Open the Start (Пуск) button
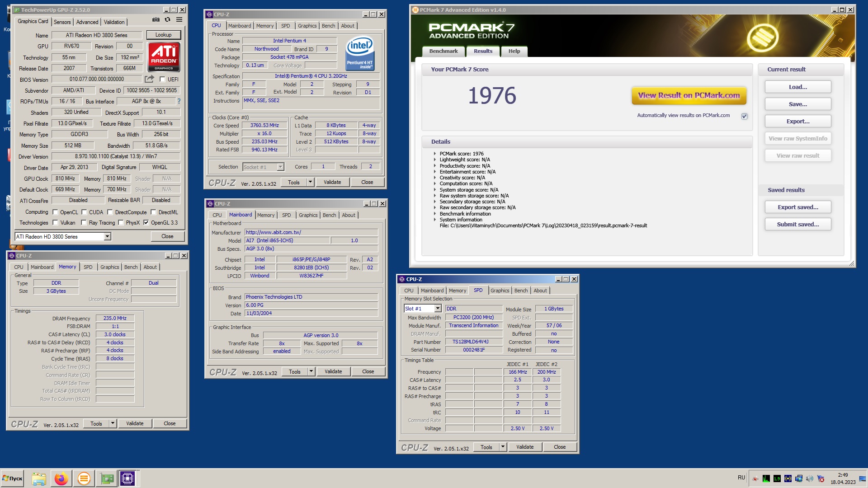 [x=12, y=479]
